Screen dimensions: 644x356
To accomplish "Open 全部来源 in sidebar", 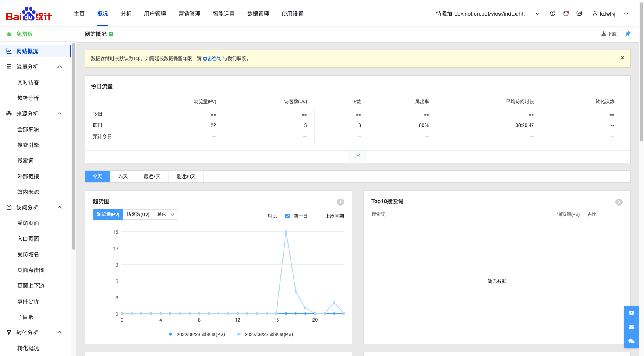I will (28, 129).
